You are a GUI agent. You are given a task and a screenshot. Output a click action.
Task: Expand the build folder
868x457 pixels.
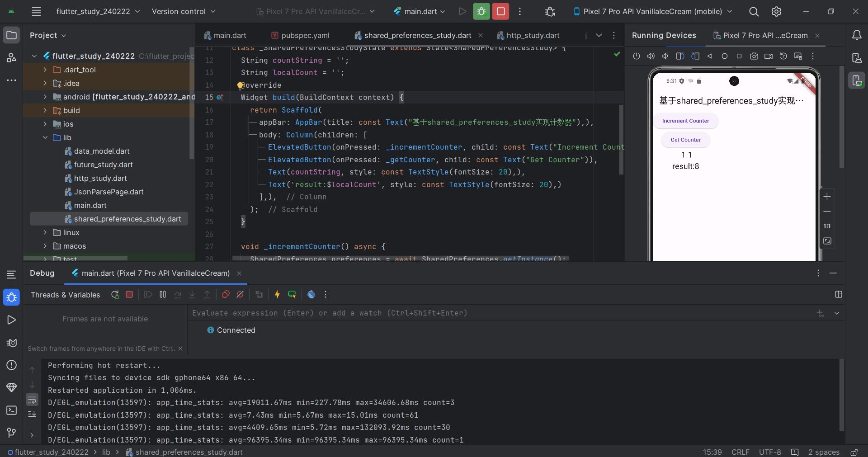coord(45,110)
